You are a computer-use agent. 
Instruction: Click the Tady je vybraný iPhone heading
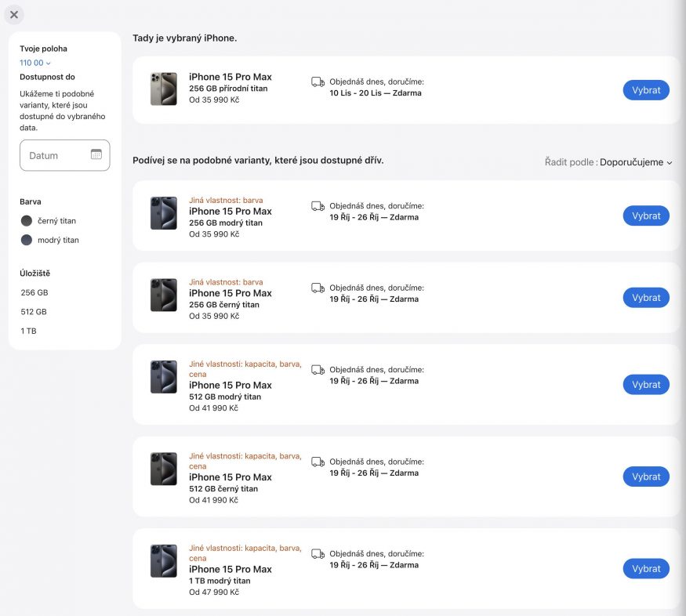tap(184, 38)
